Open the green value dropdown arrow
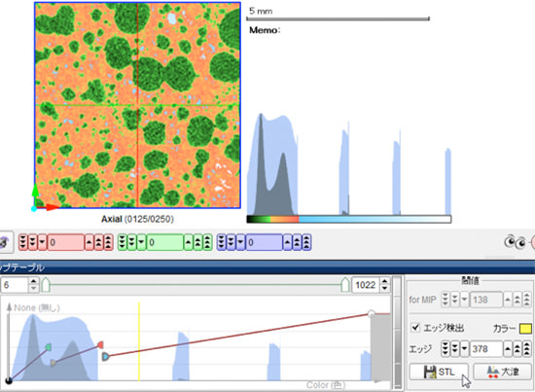Screen dimensions: 535x392 142,242
